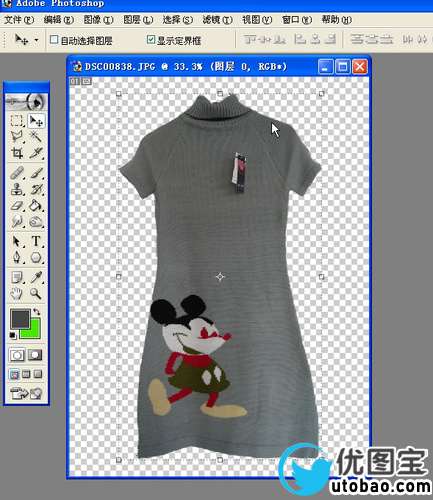Reset to default black and white colors
The width and height of the screenshot is (433, 500).
click(x=13, y=336)
